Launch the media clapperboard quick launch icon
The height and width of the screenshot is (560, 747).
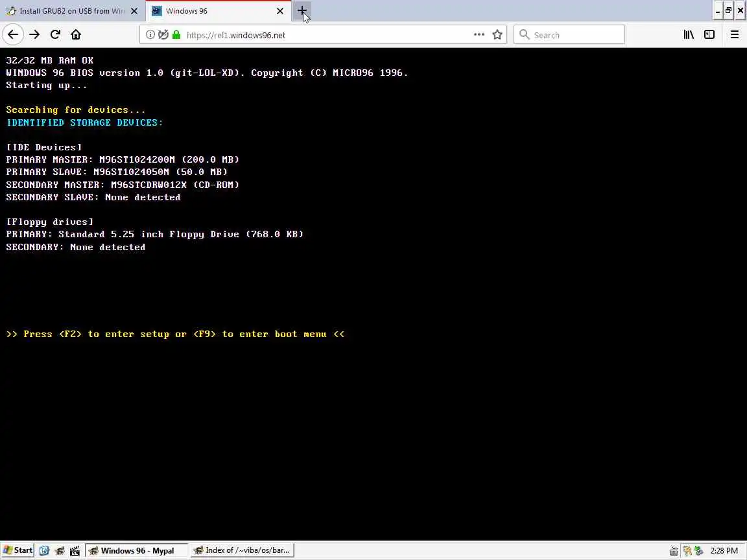click(x=75, y=551)
